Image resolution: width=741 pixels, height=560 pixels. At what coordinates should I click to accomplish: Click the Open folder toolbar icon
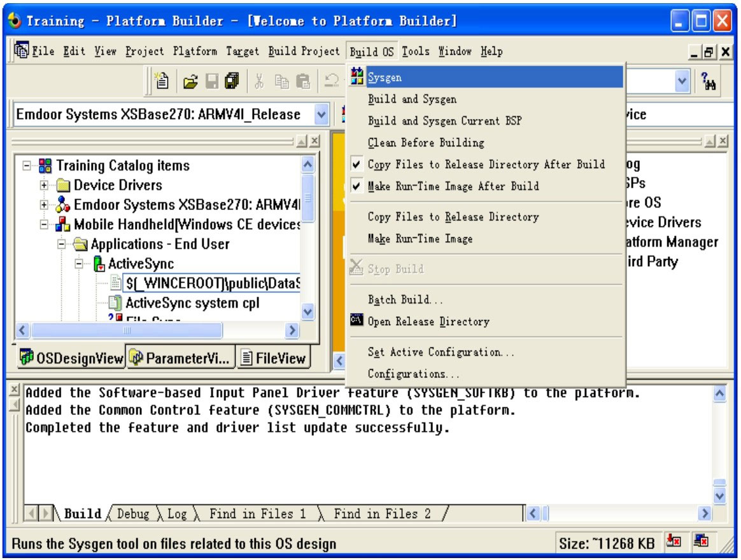pyautogui.click(x=190, y=81)
